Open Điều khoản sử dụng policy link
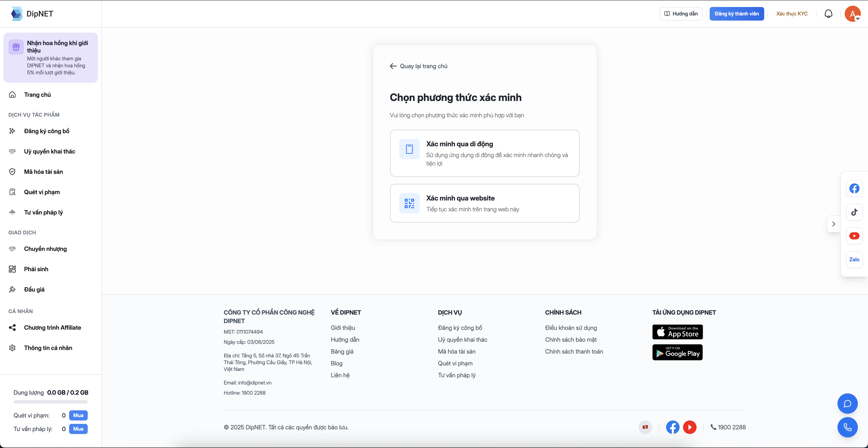This screenshot has width=868, height=448. click(571, 328)
